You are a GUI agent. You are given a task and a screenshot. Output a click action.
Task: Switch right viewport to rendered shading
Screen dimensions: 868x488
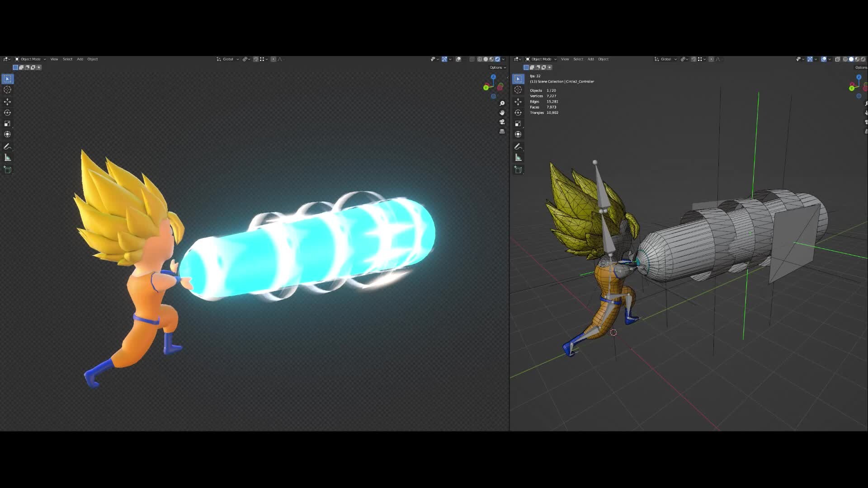click(x=863, y=59)
